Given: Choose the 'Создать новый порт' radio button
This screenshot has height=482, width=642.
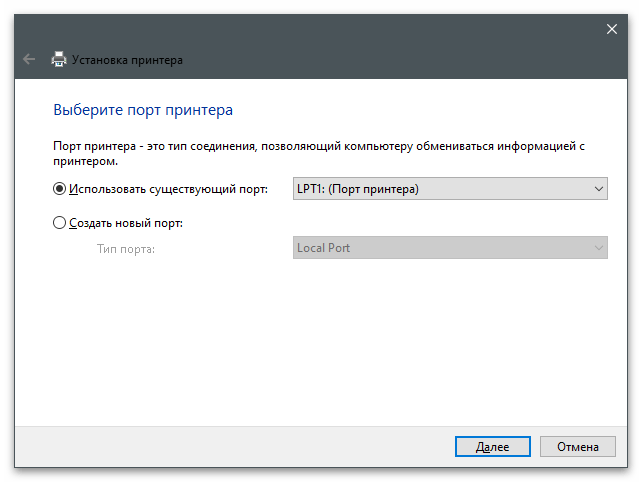Looking at the screenshot, I should [x=60, y=223].
